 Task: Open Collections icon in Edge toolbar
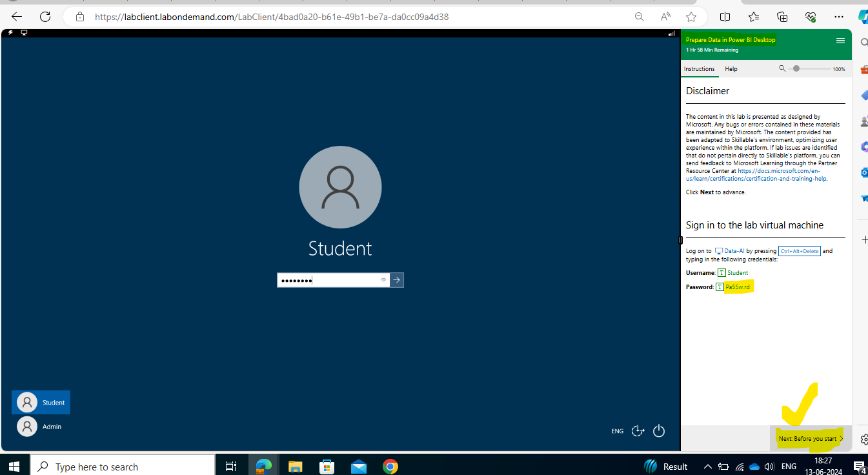[x=782, y=17]
